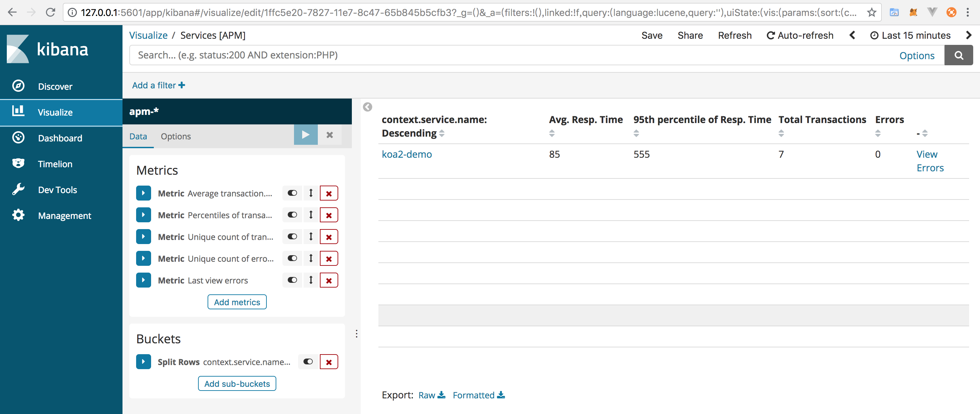Toggle visibility of Unique count of errors metric
The height and width of the screenshot is (414, 980).
[292, 258]
